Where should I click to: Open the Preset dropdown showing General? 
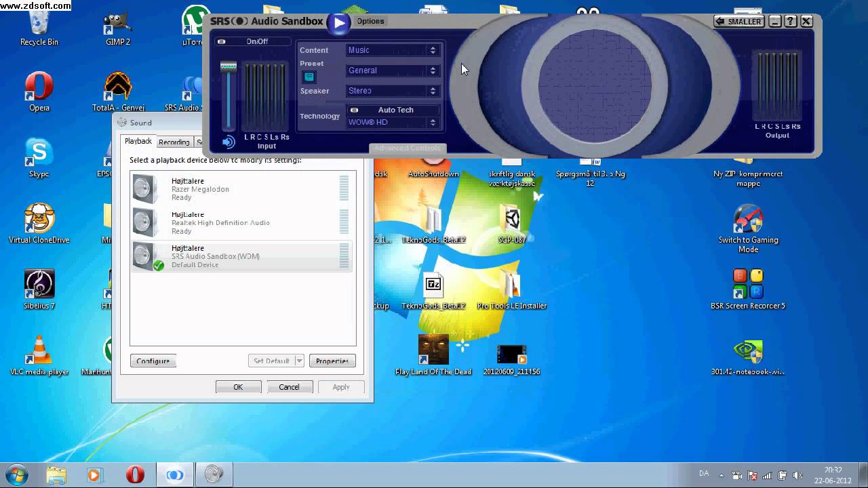(x=392, y=70)
